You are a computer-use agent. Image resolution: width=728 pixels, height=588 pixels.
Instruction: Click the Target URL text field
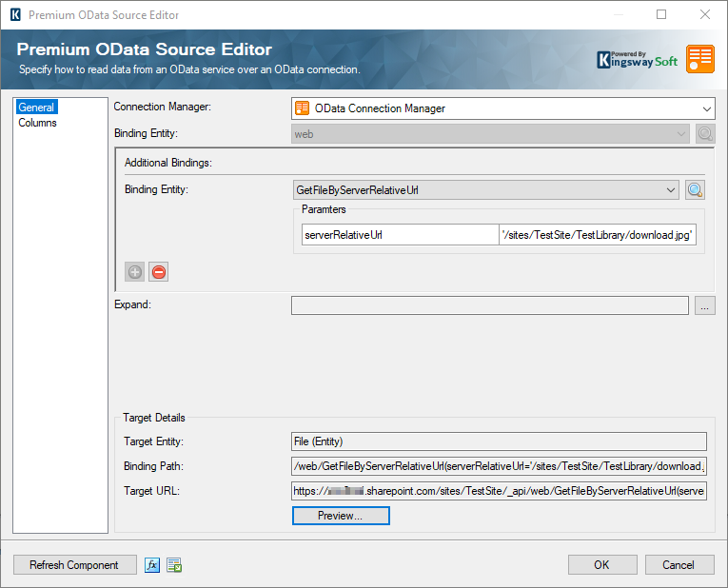[x=499, y=491]
